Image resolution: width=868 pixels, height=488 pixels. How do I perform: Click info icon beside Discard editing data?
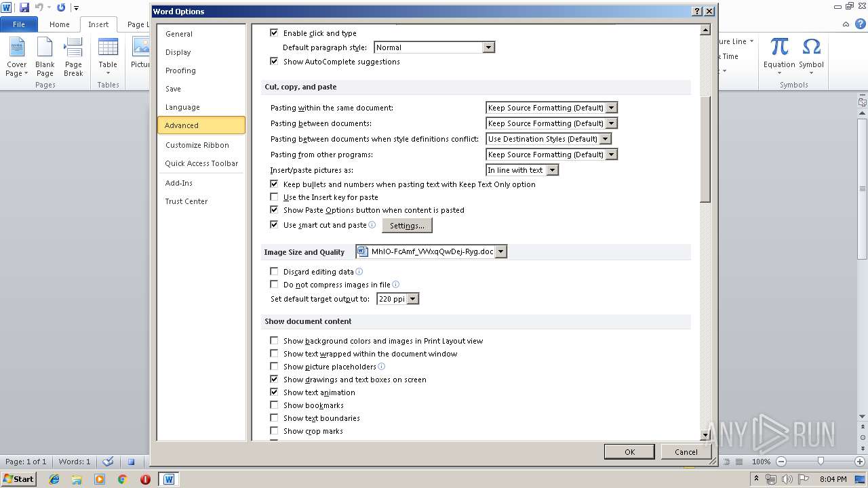point(359,272)
